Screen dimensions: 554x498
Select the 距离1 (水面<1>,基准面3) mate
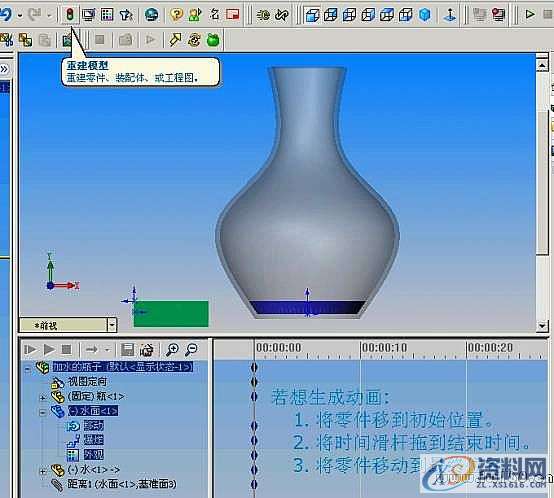122,484
